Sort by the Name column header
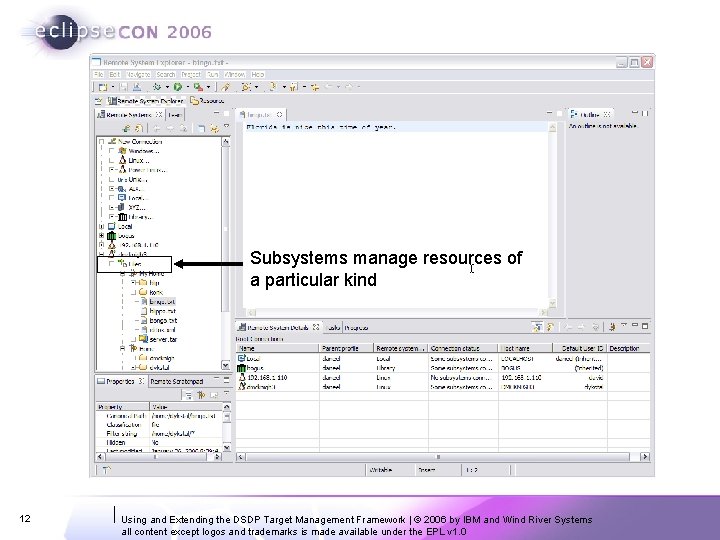Image resolution: width=720 pixels, height=540 pixels. pyautogui.click(x=277, y=348)
